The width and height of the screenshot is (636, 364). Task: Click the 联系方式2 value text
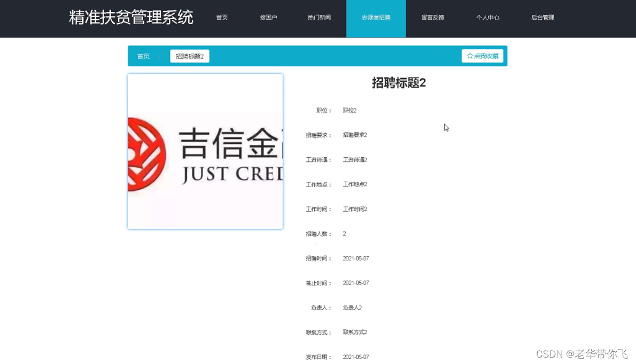(355, 332)
